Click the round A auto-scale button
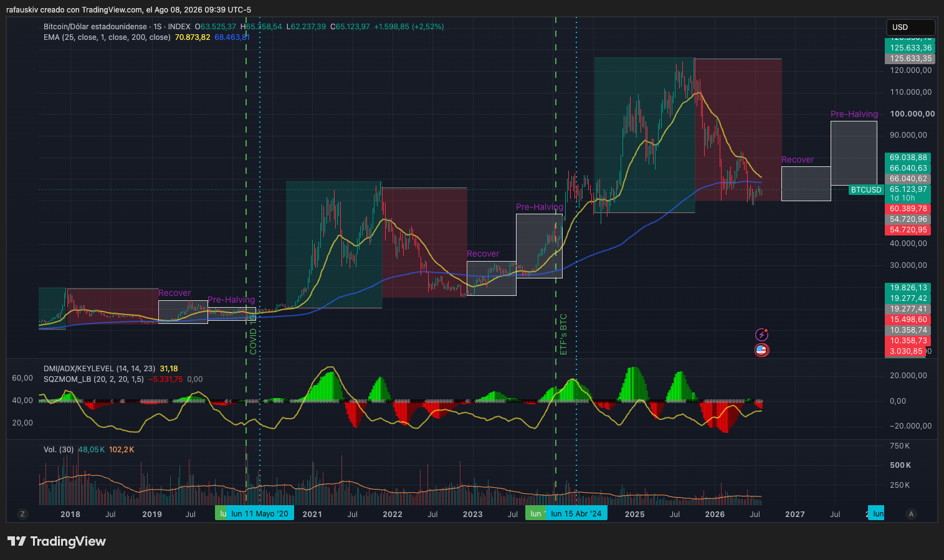Image resolution: width=944 pixels, height=560 pixels. point(911,514)
